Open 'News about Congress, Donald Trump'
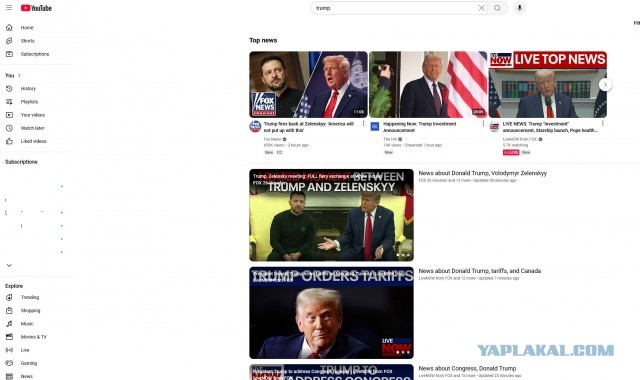 (x=467, y=369)
